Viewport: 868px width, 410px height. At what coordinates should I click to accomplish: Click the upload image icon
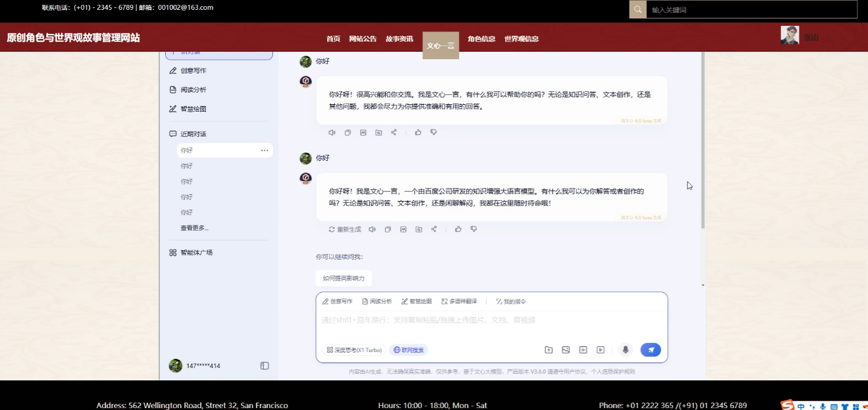pos(566,350)
